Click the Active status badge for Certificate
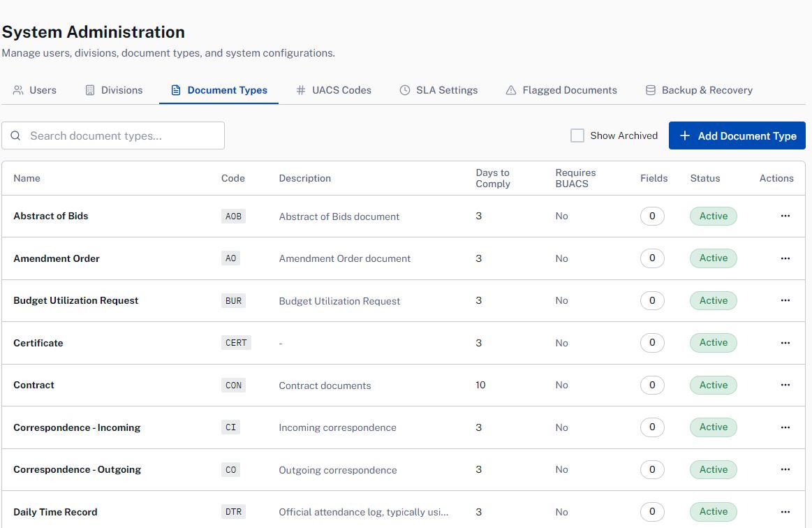Image resolution: width=812 pixels, height=528 pixels. (x=713, y=343)
